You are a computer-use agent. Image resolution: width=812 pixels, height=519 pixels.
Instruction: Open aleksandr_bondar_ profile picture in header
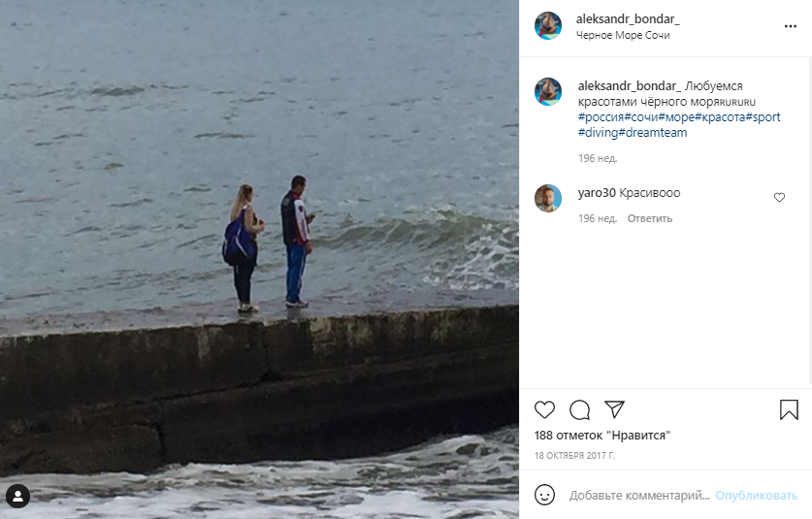click(x=548, y=26)
